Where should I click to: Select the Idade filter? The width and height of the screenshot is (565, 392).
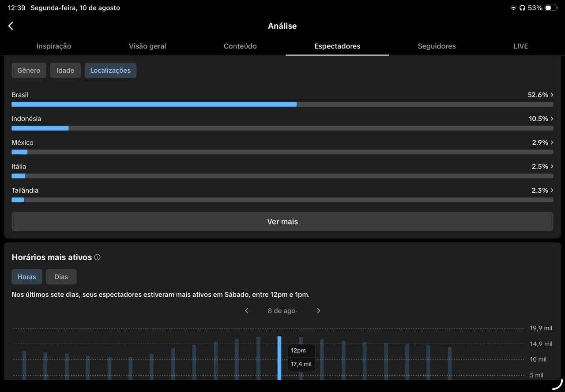click(x=65, y=71)
